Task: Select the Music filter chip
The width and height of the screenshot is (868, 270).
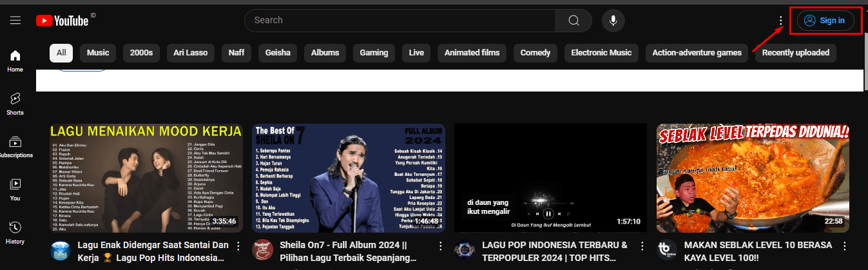Action: pos(98,53)
